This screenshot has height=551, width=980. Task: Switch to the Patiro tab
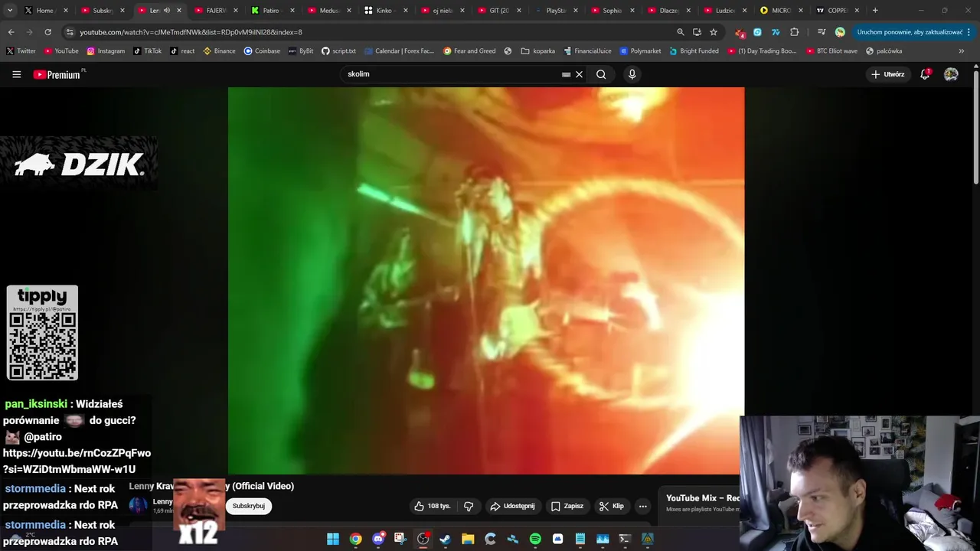(x=272, y=11)
